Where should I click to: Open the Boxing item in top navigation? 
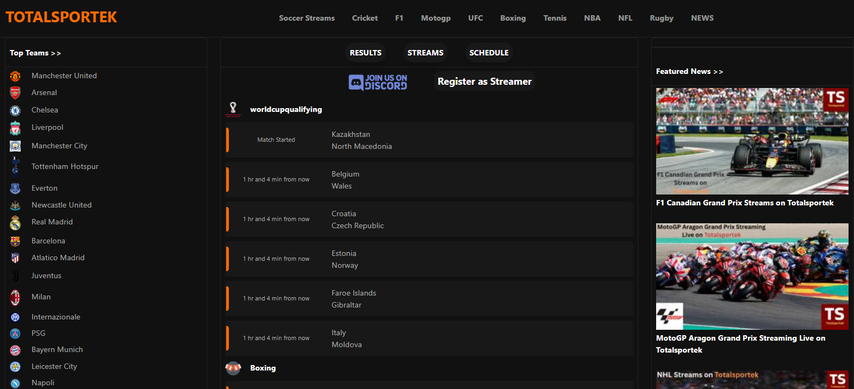coord(513,18)
